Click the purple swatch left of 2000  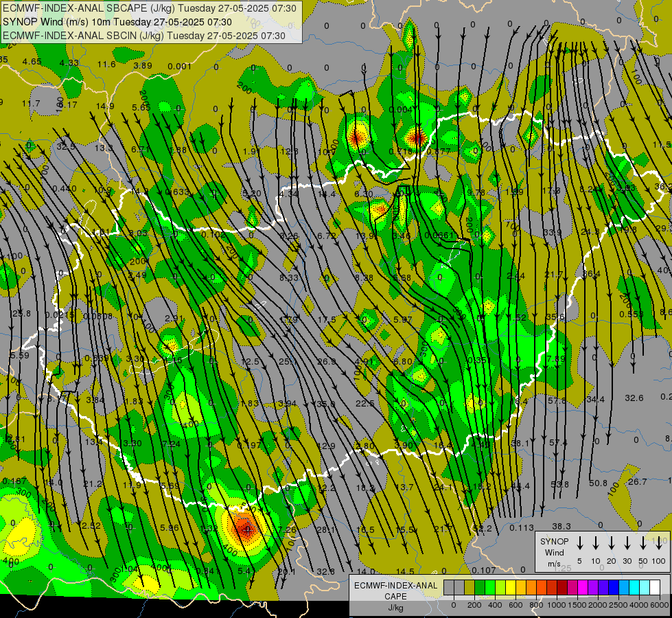[x=592, y=587]
